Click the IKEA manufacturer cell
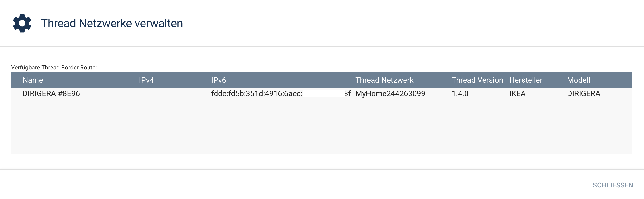Screen dimensions: 644x199 pos(517,93)
